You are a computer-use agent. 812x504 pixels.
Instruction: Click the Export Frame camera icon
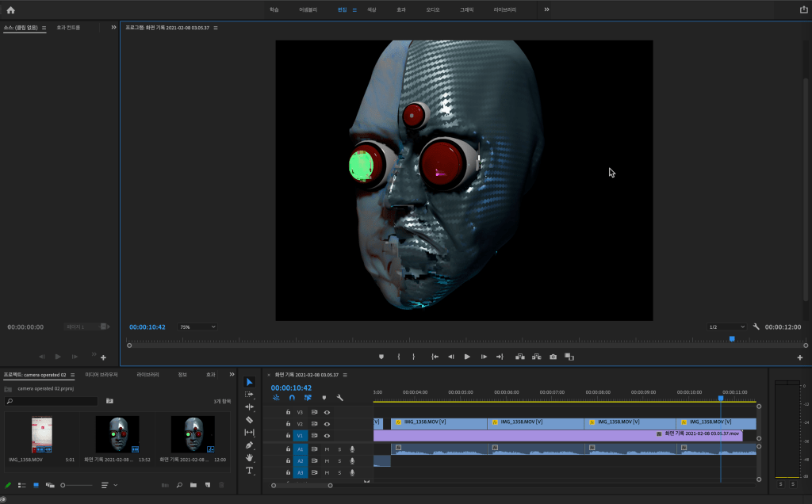(x=553, y=357)
